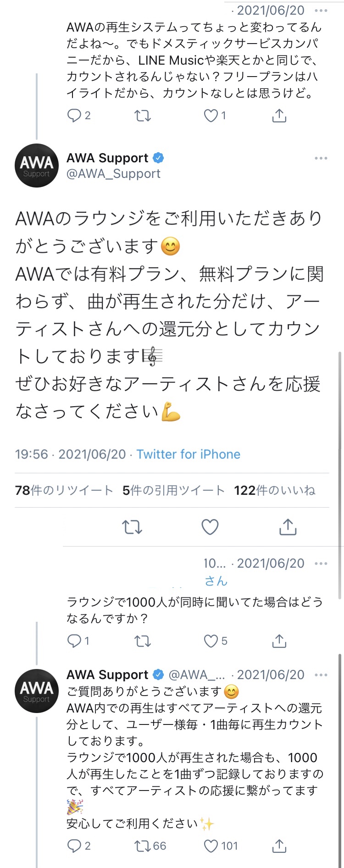The image size is (344, 868).
Task: Open the AWA Support profile picture on the main tweet
Action: (x=37, y=166)
